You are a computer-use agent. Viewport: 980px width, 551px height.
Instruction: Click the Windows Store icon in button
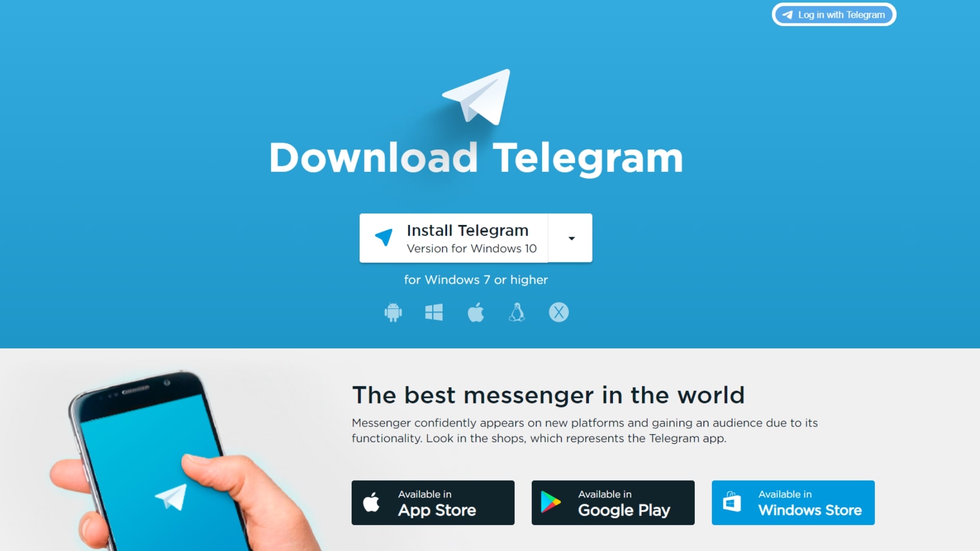pyautogui.click(x=731, y=503)
